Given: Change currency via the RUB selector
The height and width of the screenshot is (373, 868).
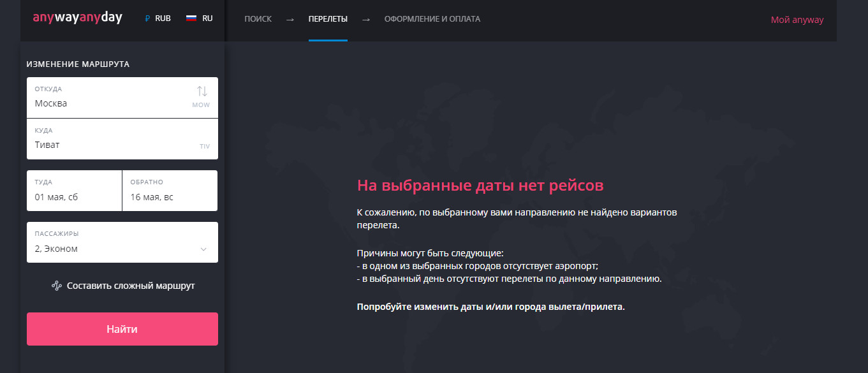Looking at the screenshot, I should click(x=158, y=18).
